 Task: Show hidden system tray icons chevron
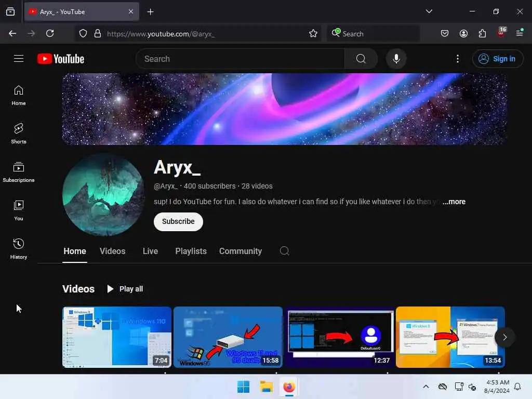(x=426, y=387)
